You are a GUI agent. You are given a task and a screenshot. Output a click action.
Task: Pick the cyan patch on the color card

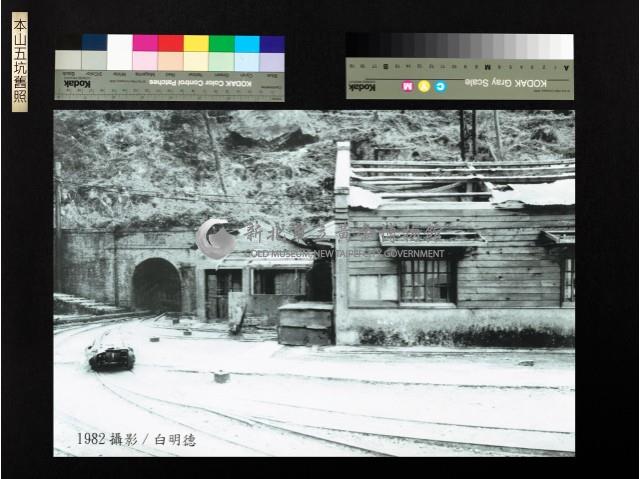pos(247,44)
